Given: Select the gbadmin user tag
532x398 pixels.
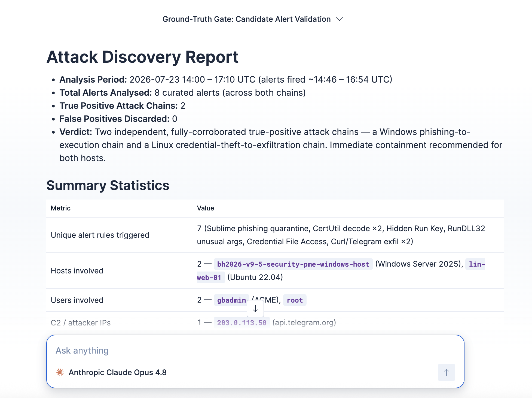Looking at the screenshot, I should [x=231, y=300].
